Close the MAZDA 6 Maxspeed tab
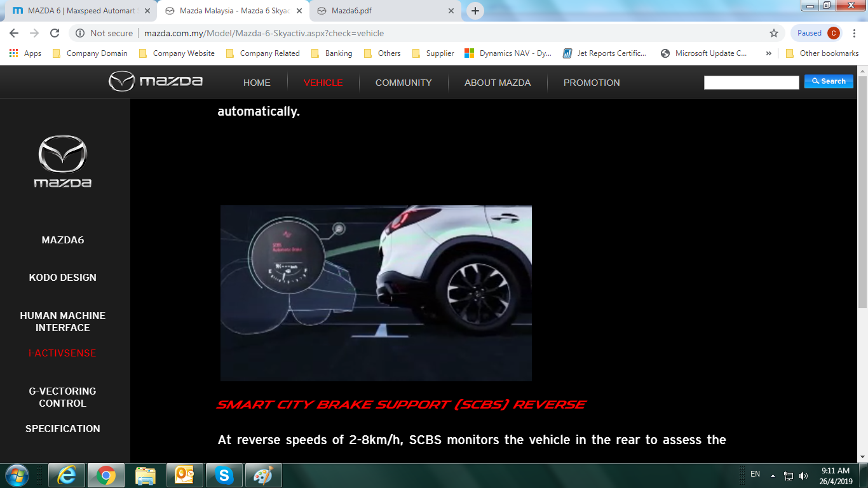 (x=147, y=11)
